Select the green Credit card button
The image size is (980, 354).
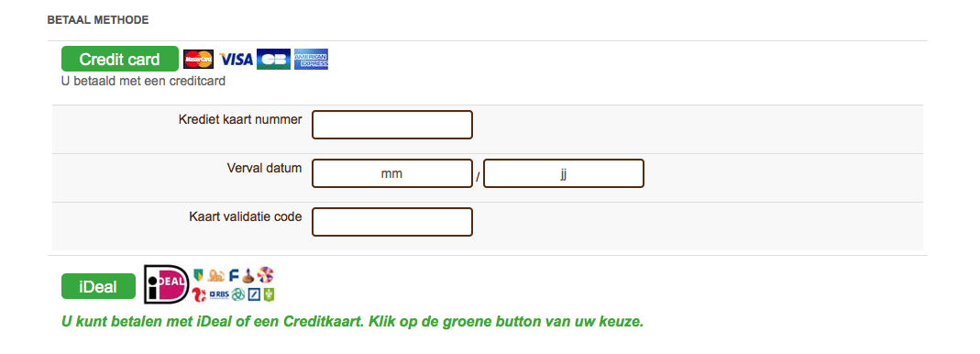click(x=120, y=59)
